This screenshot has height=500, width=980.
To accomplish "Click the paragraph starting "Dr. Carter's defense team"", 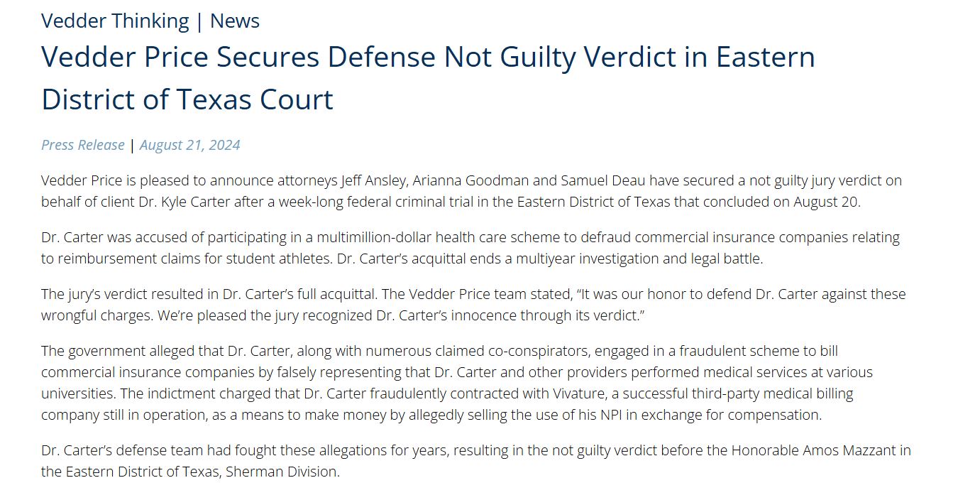I will tap(475, 461).
